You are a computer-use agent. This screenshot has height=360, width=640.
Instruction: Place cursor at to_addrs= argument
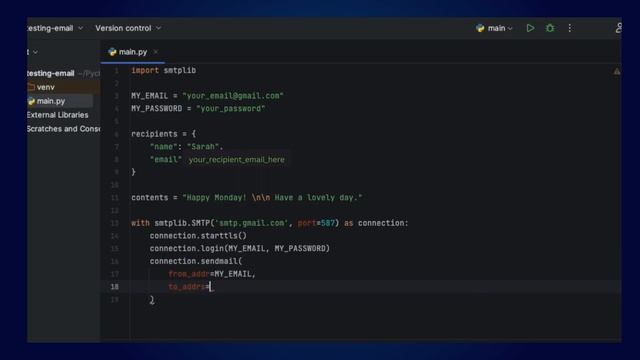(210, 287)
